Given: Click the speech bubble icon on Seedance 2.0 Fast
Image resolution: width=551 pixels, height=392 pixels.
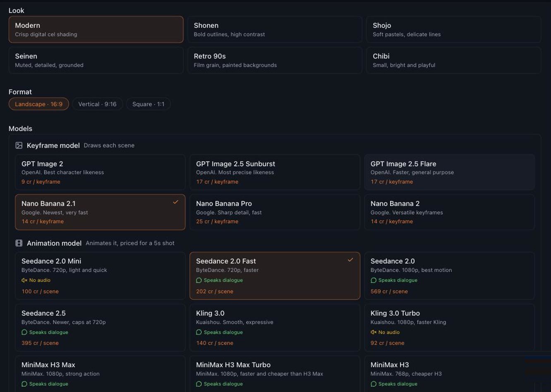Looking at the screenshot, I should pyautogui.click(x=199, y=280).
